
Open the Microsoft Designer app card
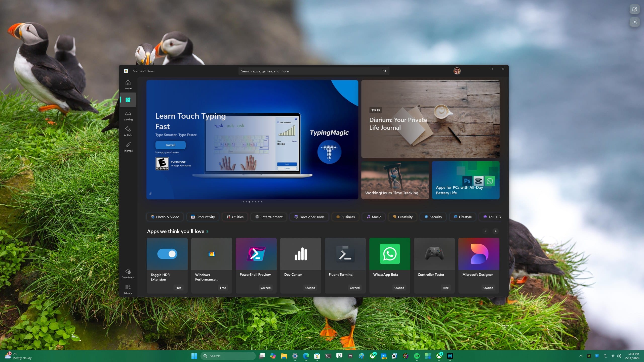tap(479, 265)
